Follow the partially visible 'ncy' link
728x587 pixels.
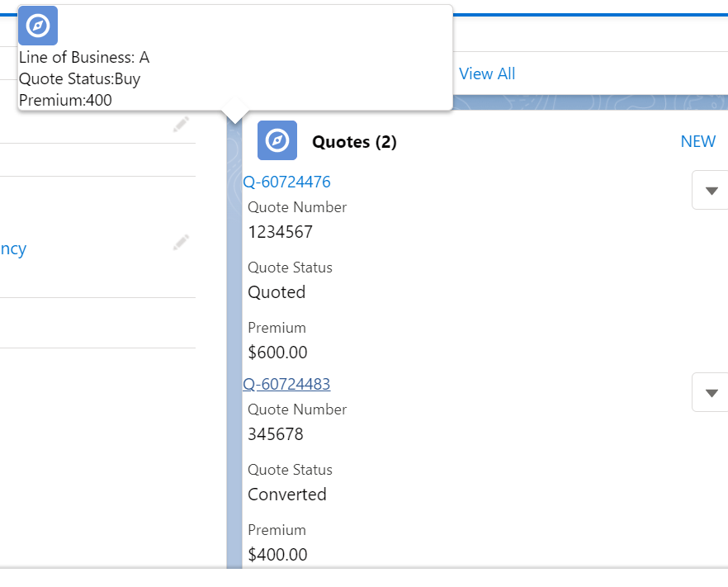[13, 249]
